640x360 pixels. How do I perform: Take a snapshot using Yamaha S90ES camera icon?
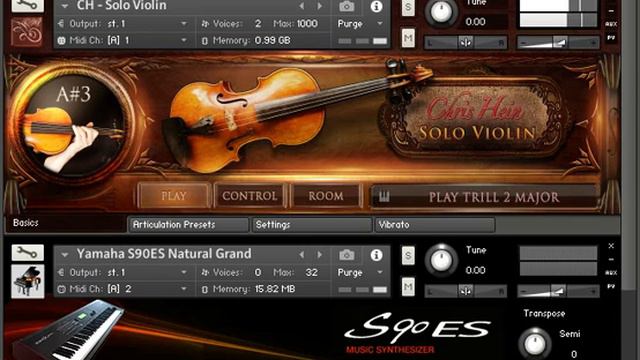click(x=347, y=255)
